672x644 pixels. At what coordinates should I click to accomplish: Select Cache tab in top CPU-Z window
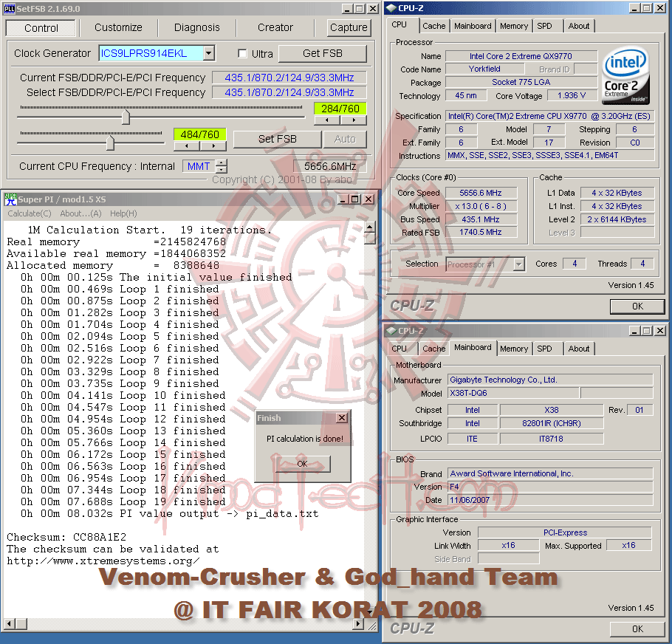tap(433, 26)
